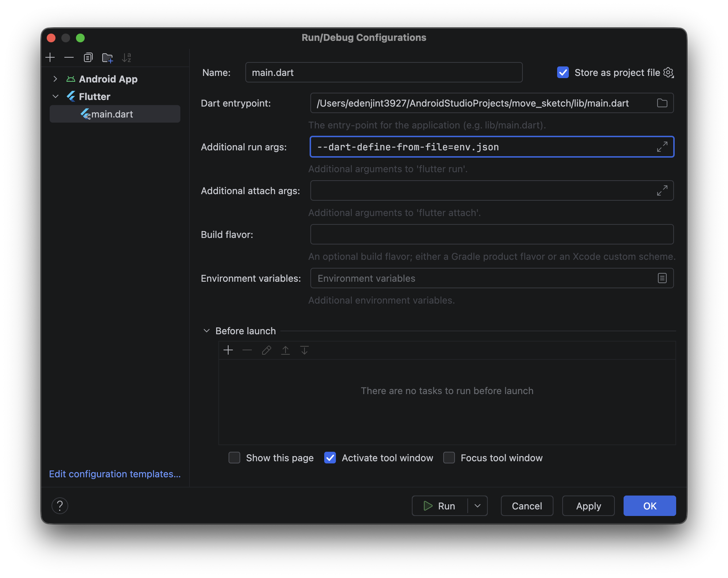Click the Apply button
This screenshot has width=728, height=578.
click(x=589, y=506)
